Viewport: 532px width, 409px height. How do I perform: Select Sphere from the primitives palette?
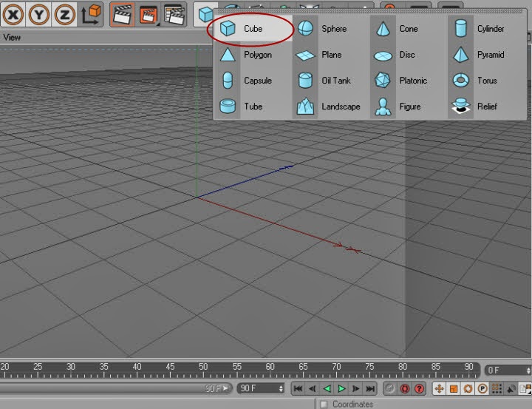click(331, 29)
